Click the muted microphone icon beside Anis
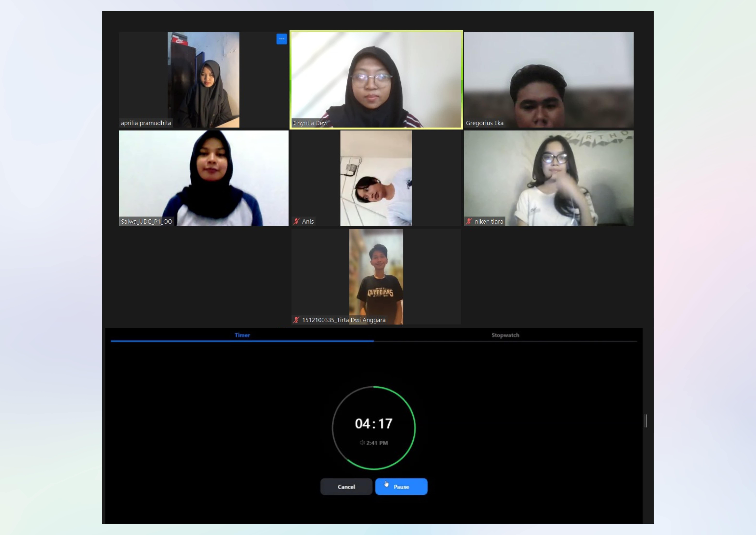756x535 pixels. pos(296,222)
